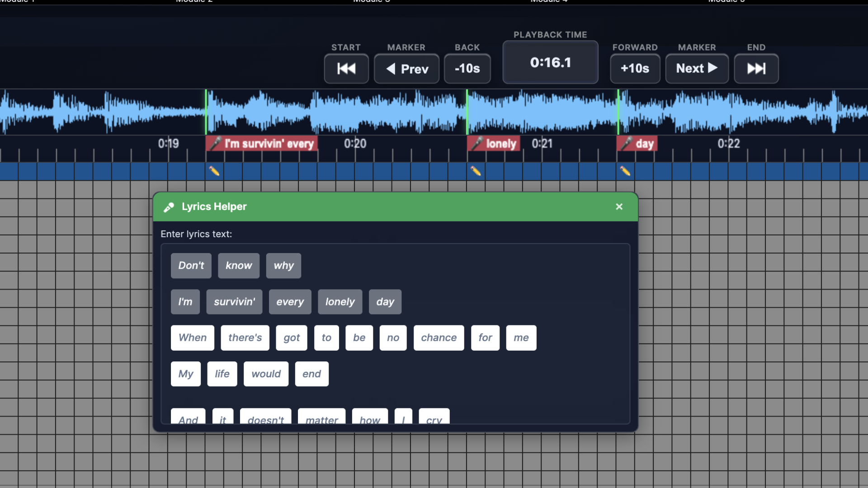
Task: Click the skip-to-start icon
Action: pyautogui.click(x=346, y=69)
